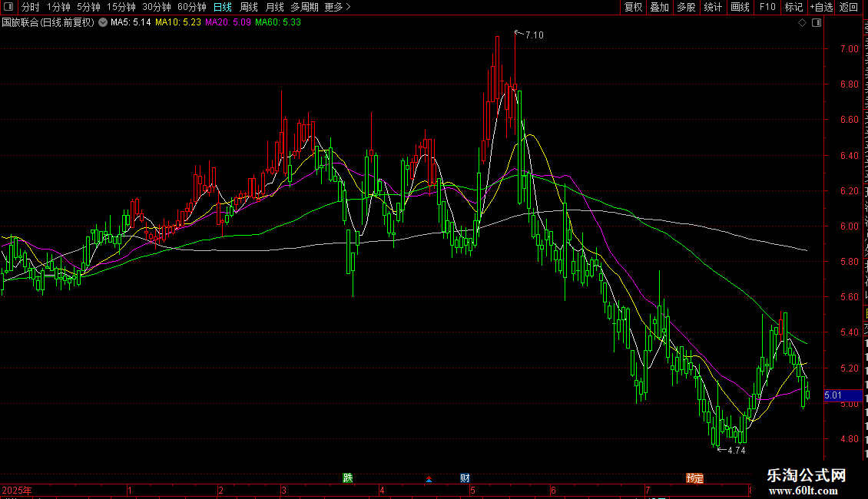
Task: Click the diamond marker icon above price axis
Action: tap(802, 23)
